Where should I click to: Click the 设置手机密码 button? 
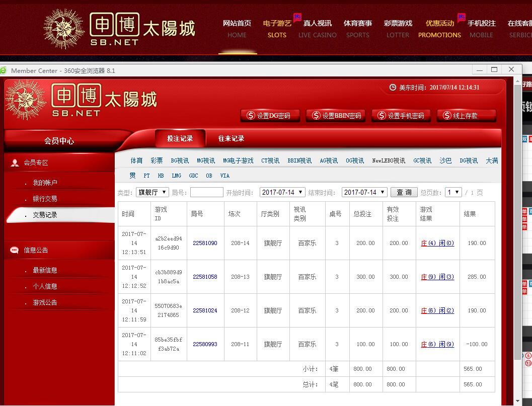tap(401, 116)
